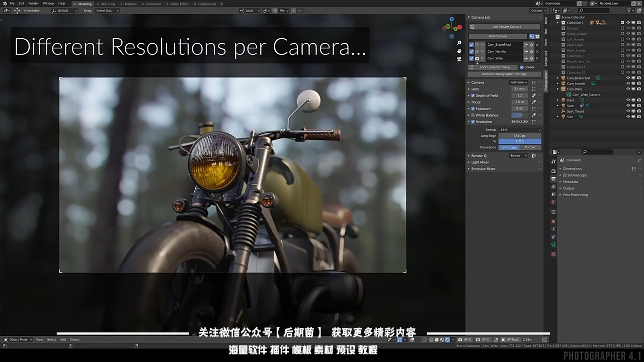The height and width of the screenshot is (362, 644).
Task: Open the Format 16:9 dropdown
Action: [x=520, y=130]
